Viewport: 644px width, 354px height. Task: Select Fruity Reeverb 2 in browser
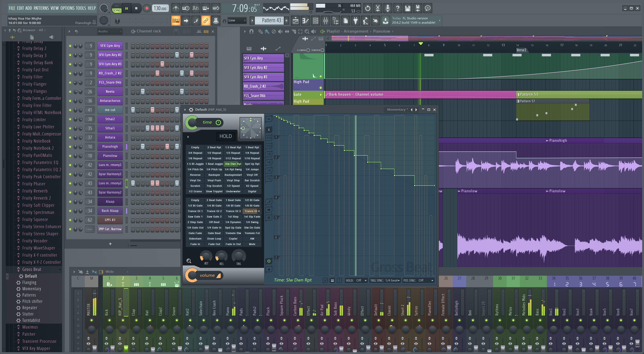[37, 198]
